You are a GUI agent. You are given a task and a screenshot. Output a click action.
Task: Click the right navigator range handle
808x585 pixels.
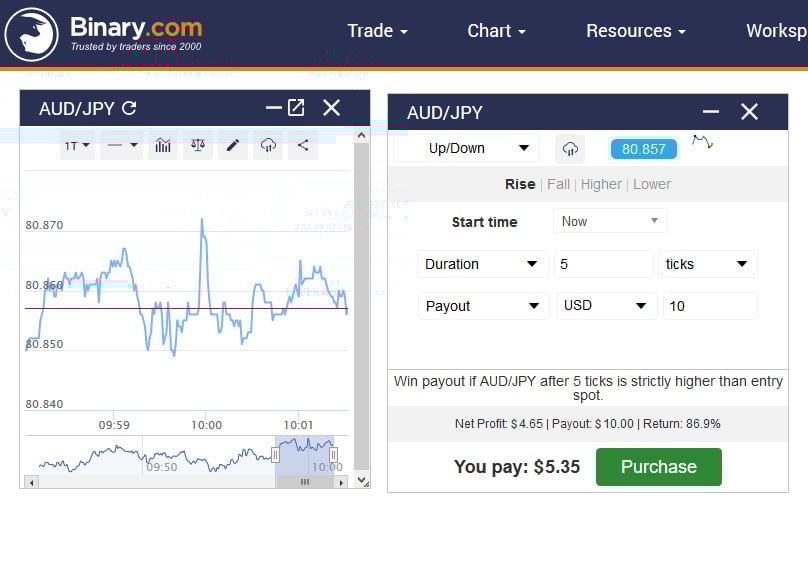pyautogui.click(x=333, y=455)
